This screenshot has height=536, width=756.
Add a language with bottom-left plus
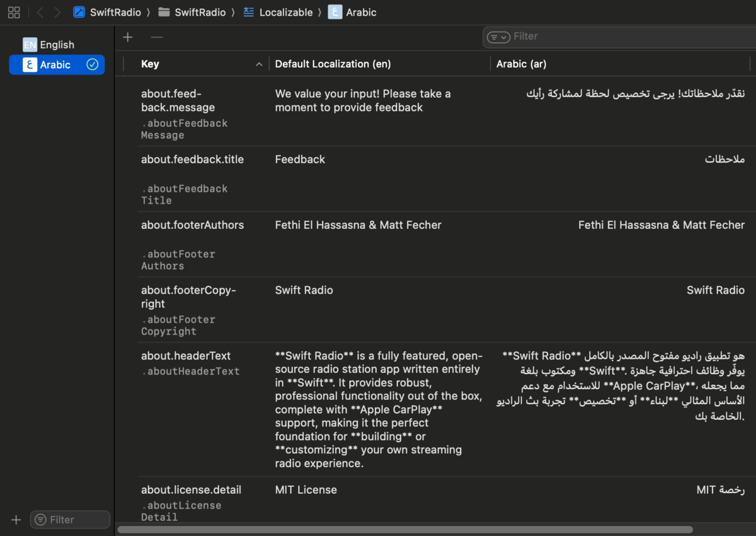tap(16, 520)
